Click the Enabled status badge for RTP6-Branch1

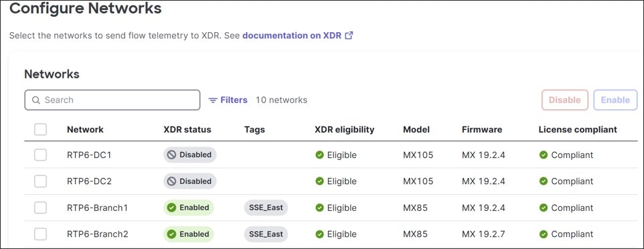189,207
